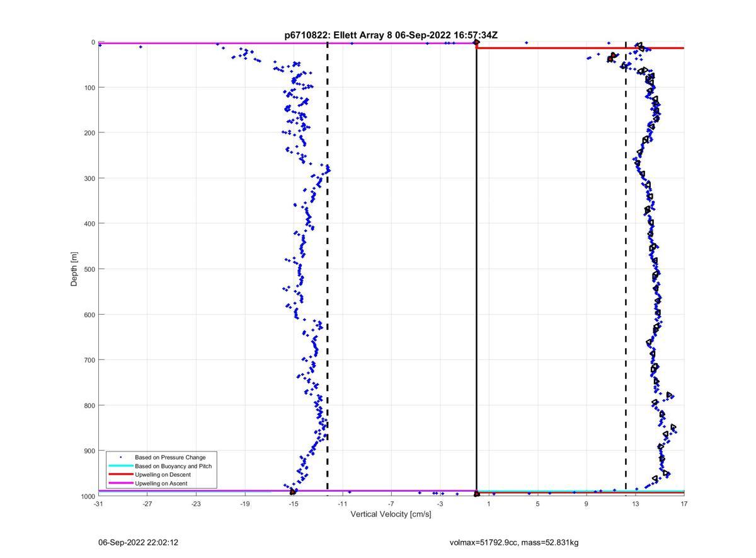Viewport: 756px width, 558px height.
Task: Click the y-axis tick label '100'
Action: coord(89,88)
